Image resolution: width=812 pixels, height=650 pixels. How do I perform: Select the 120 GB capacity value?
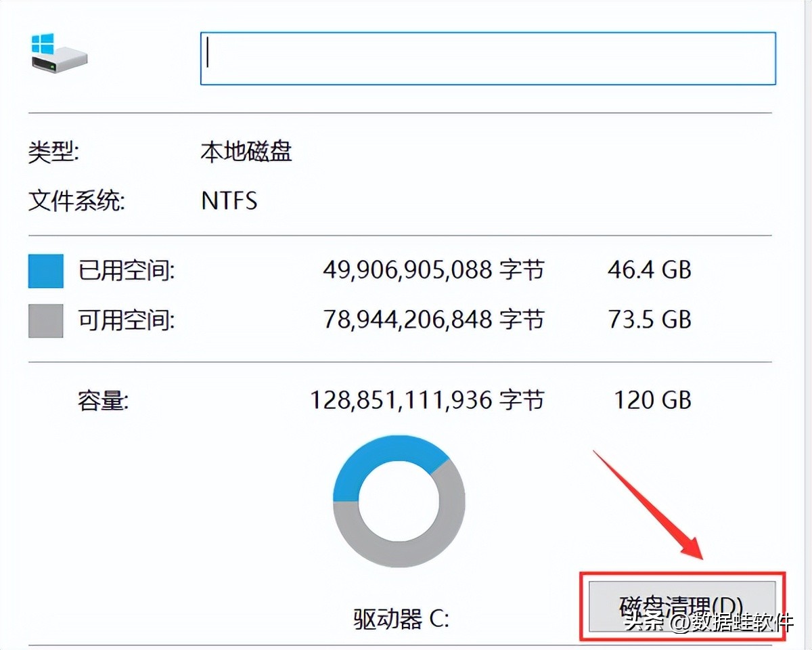653,400
